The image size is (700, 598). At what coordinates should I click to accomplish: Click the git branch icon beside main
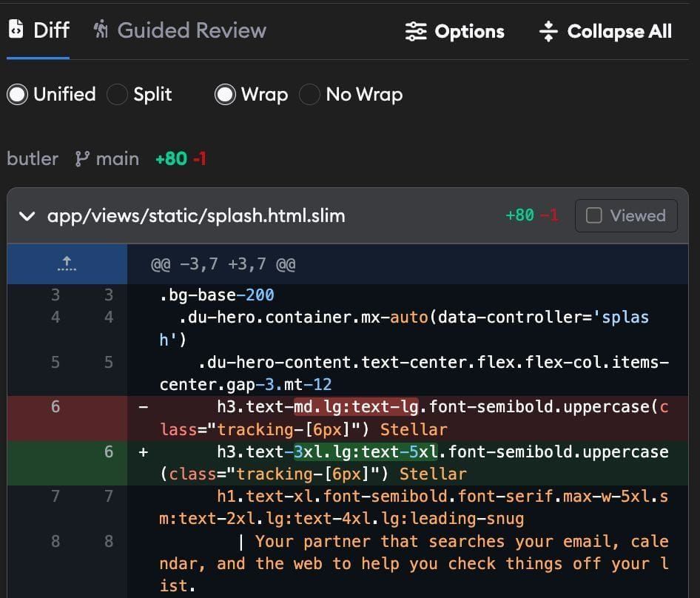(83, 158)
